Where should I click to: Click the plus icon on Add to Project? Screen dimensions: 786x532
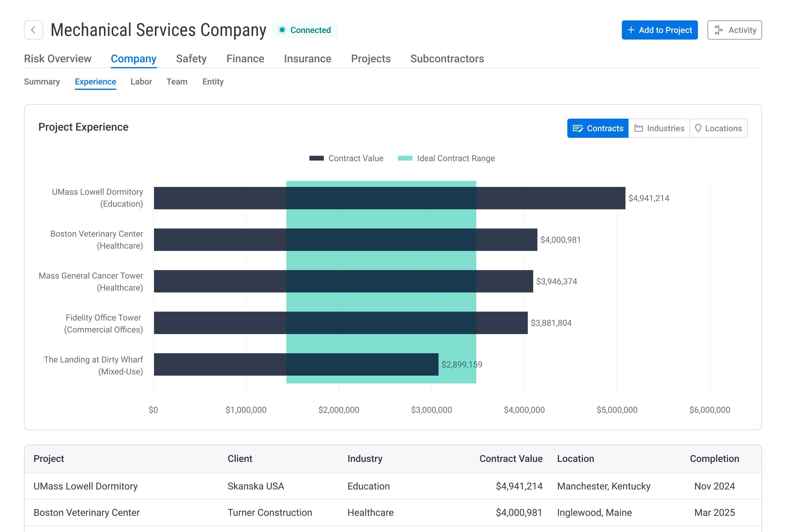click(631, 30)
